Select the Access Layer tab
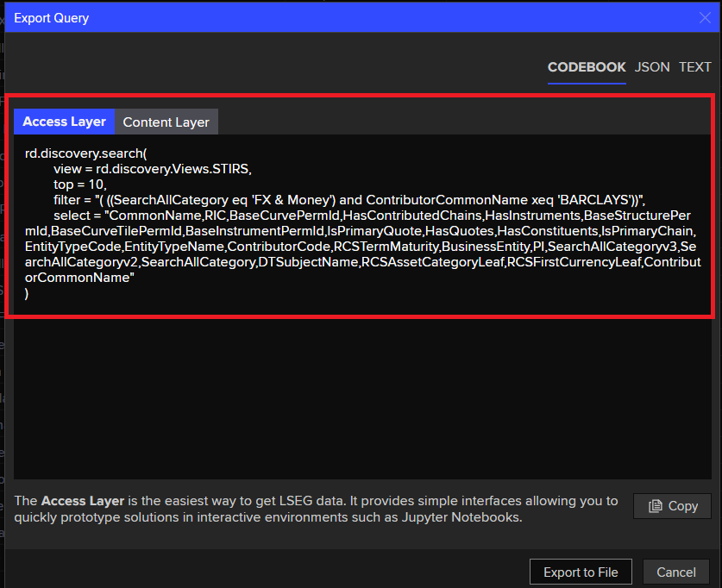Screen dimensions: 722x588 tap(65, 122)
